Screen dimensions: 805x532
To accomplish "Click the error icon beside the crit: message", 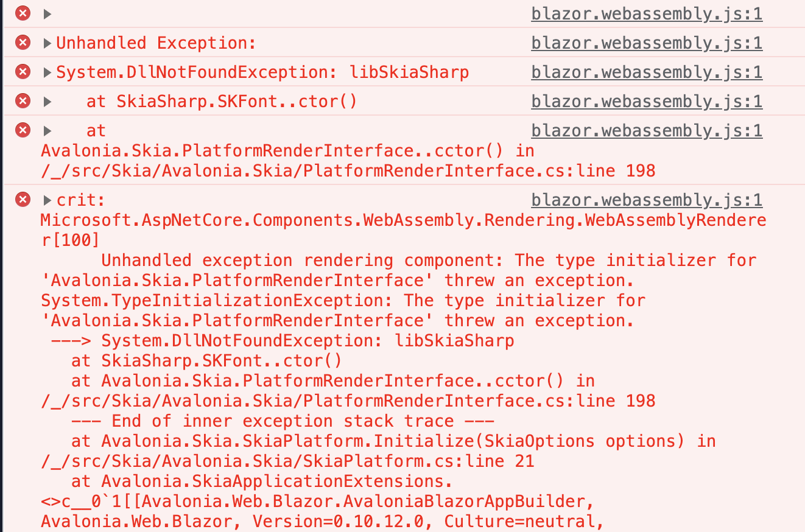I will click(x=23, y=200).
